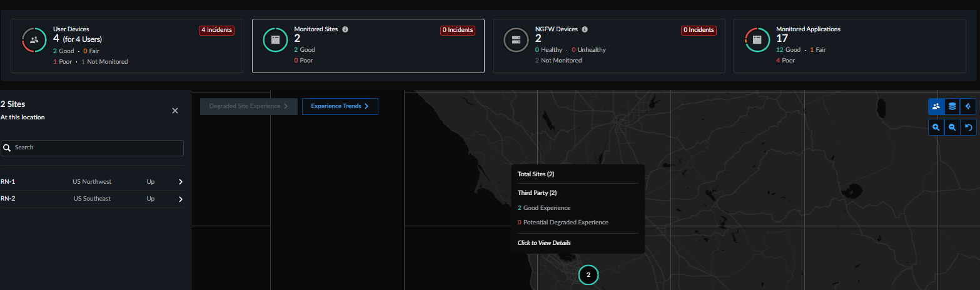Click info icon beside NGFW Devices
This screenshot has width=980, height=290.
(x=585, y=29)
